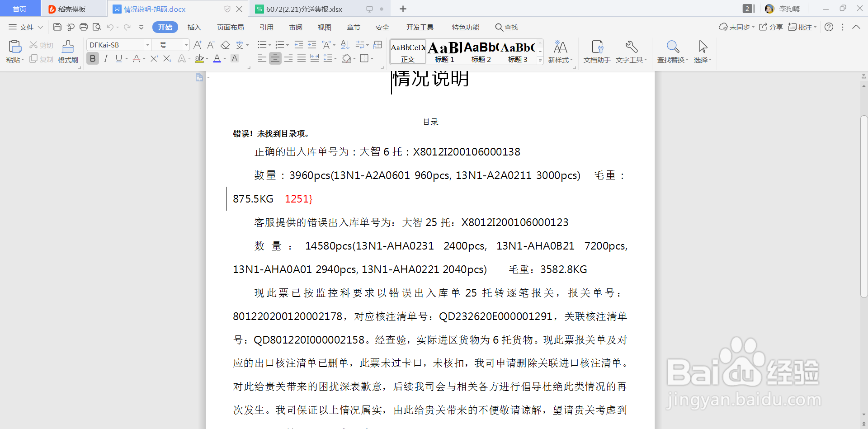Toggle character shading A button
This screenshot has height=429, width=868.
(235, 58)
